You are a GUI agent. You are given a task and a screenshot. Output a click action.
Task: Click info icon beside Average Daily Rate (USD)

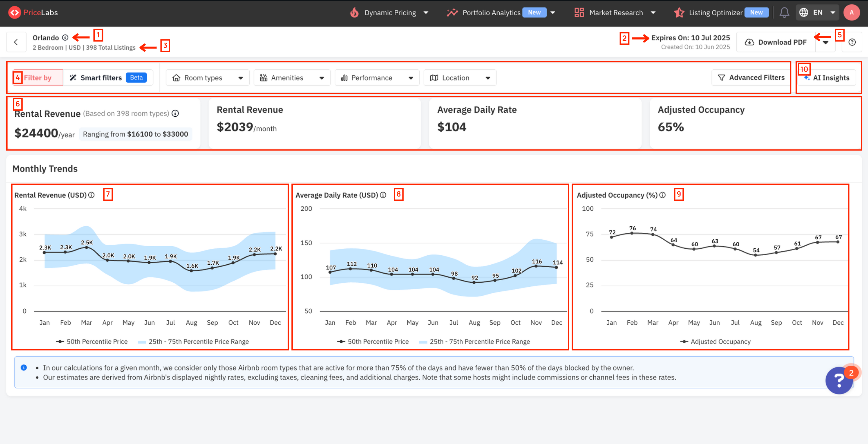(383, 195)
